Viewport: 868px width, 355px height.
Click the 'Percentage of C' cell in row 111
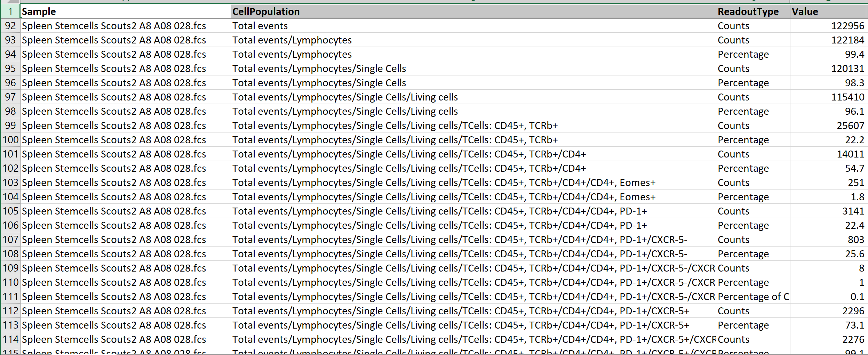click(x=753, y=297)
